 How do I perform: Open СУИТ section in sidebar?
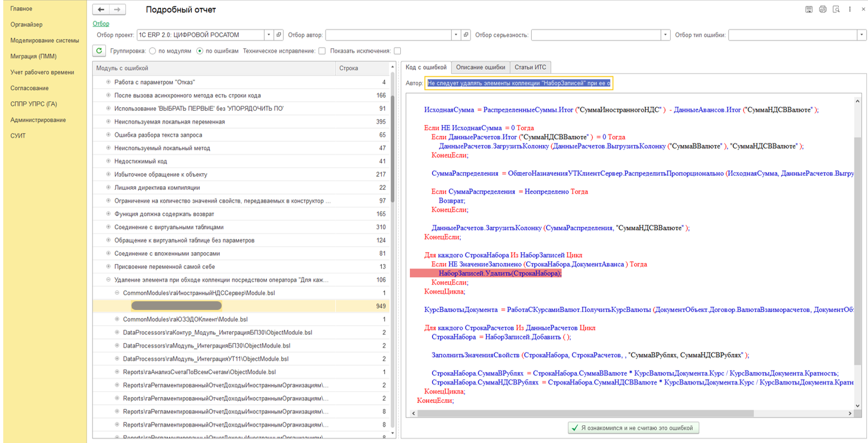click(x=18, y=136)
